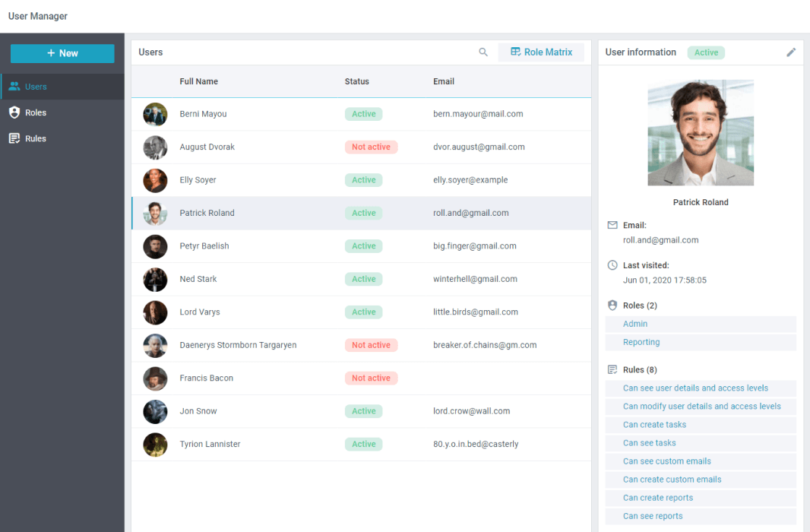Click Francis Bacon's Not active status badge
The image size is (810, 532).
(371, 378)
